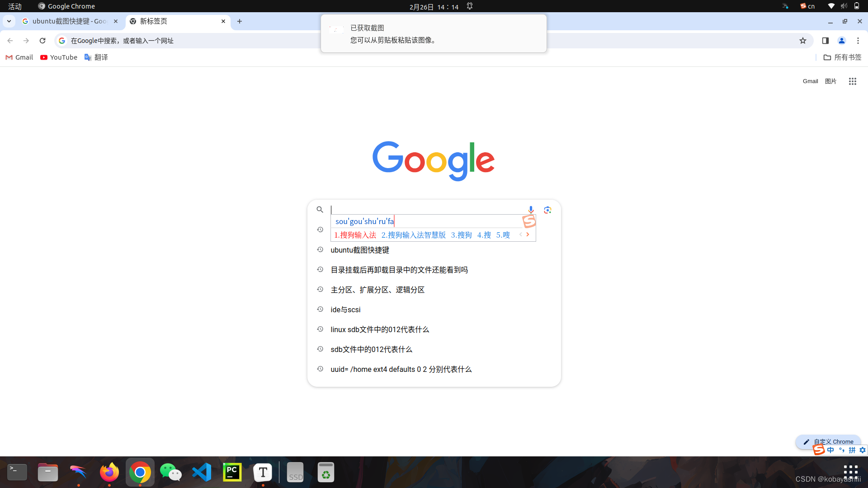Open Chrome side panel icon

pos(825,41)
